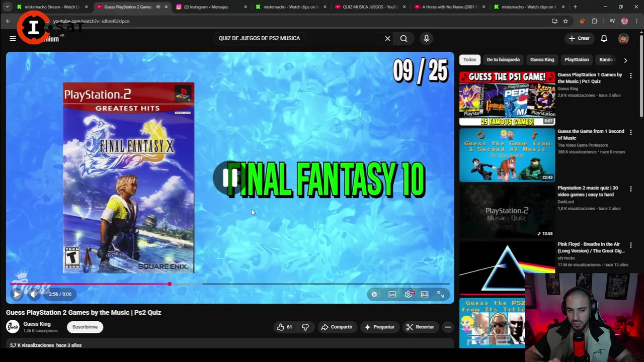Toggle the autoplay switch in player
The height and width of the screenshot is (362, 644).
point(374,294)
